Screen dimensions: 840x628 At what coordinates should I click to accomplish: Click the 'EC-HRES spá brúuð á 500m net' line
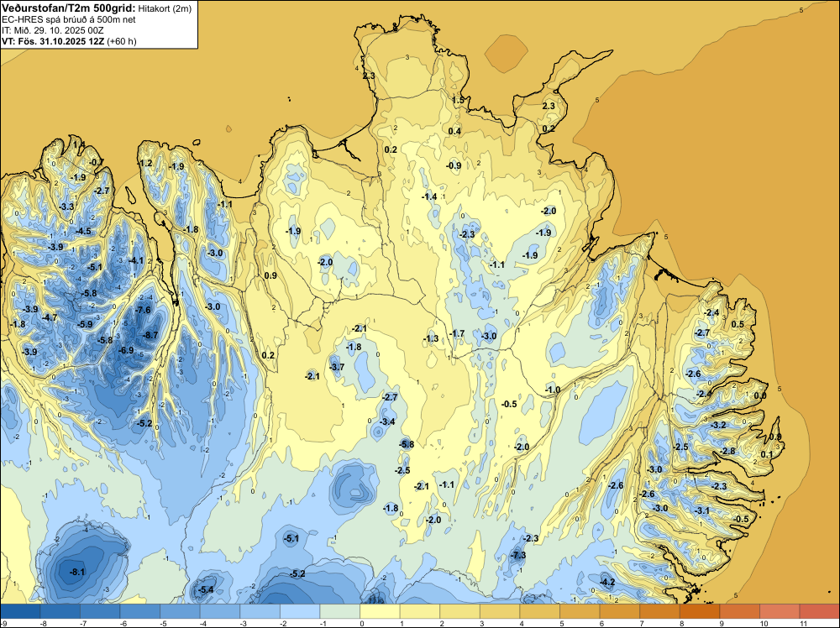pos(69,20)
